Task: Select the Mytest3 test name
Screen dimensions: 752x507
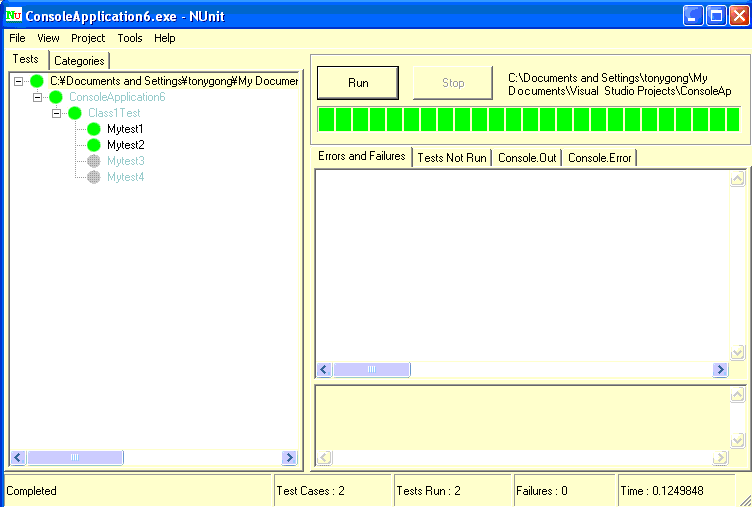Action: pos(126,161)
